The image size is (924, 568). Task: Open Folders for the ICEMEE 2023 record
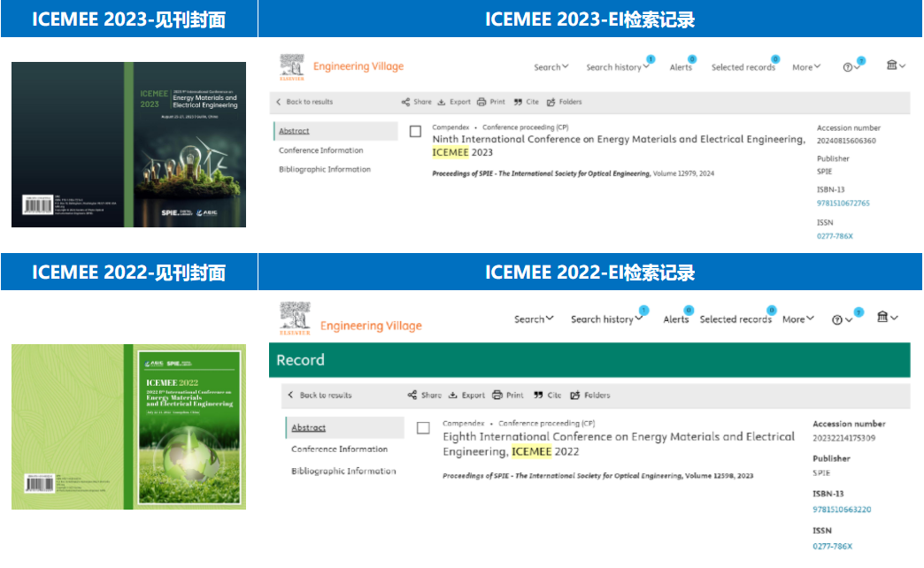(x=564, y=102)
